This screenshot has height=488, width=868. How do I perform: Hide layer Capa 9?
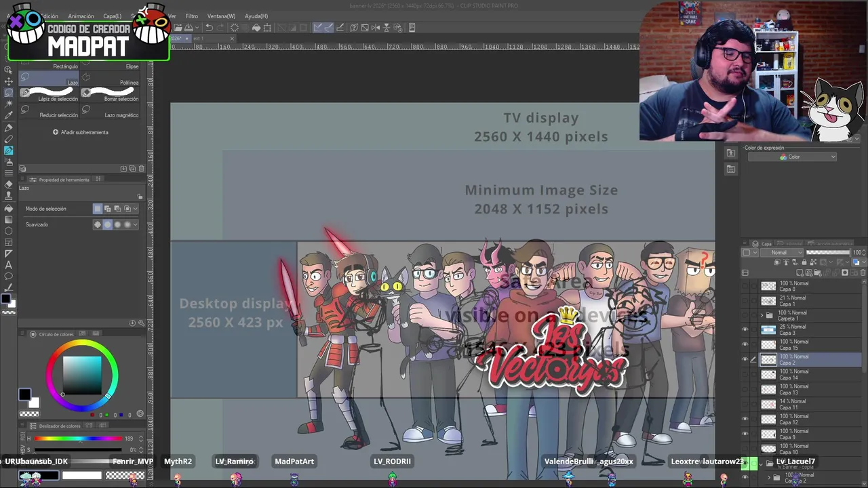[745, 434]
